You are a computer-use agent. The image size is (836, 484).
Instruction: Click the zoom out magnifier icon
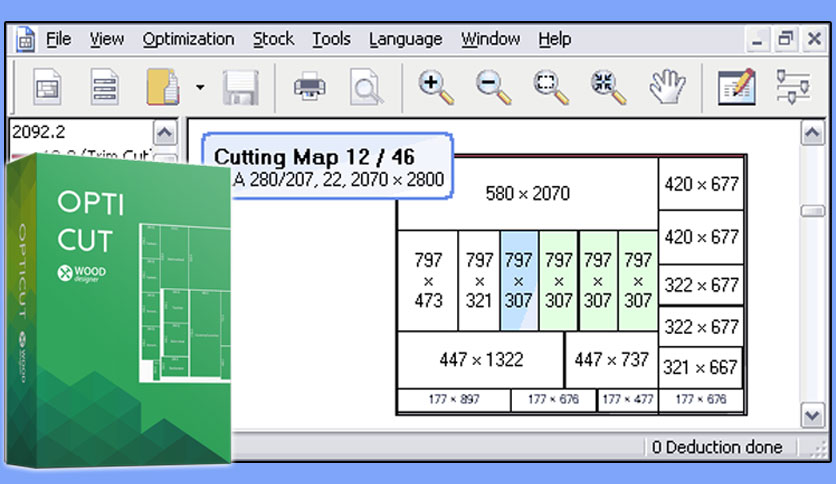pos(494,87)
